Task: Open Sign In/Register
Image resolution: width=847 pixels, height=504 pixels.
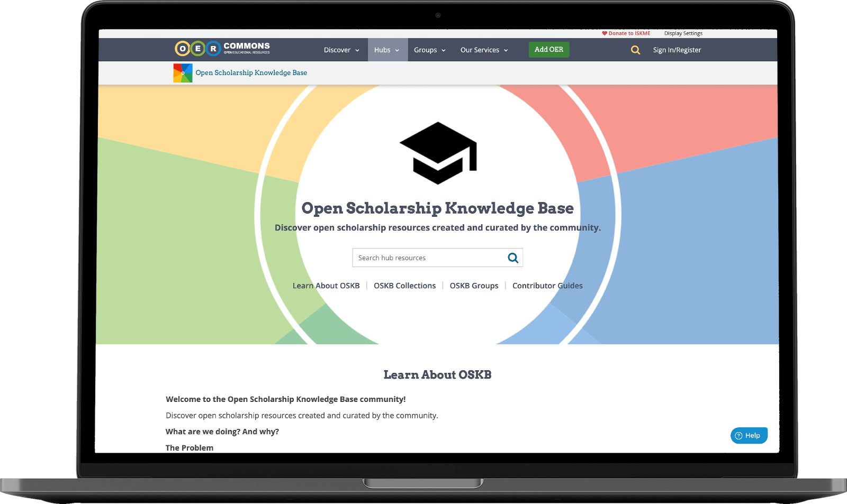Action: (677, 50)
